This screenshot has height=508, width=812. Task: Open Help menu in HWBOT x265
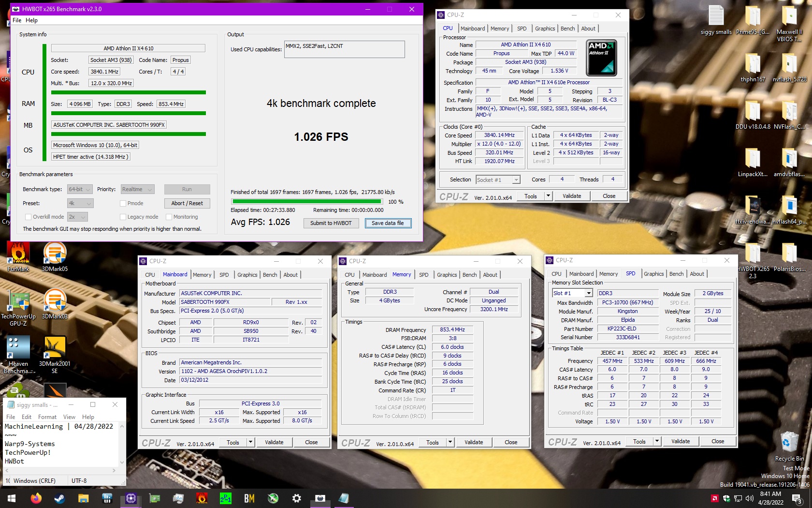[31, 20]
